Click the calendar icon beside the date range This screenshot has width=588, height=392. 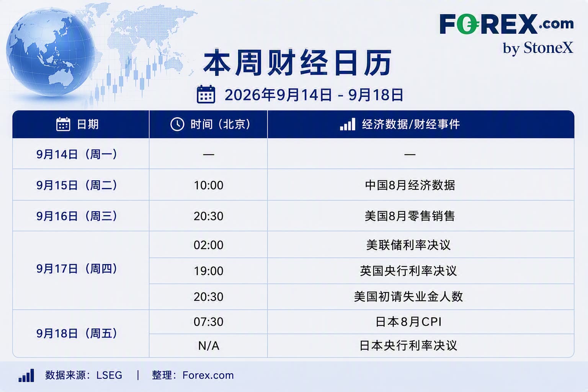click(206, 95)
